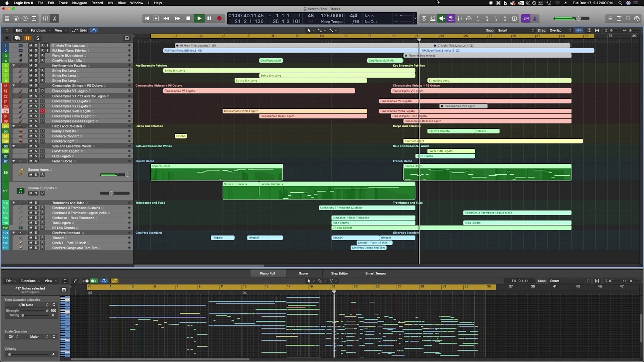Open the Inspector panel
The height and width of the screenshot is (362, 644).
tap(16, 18)
